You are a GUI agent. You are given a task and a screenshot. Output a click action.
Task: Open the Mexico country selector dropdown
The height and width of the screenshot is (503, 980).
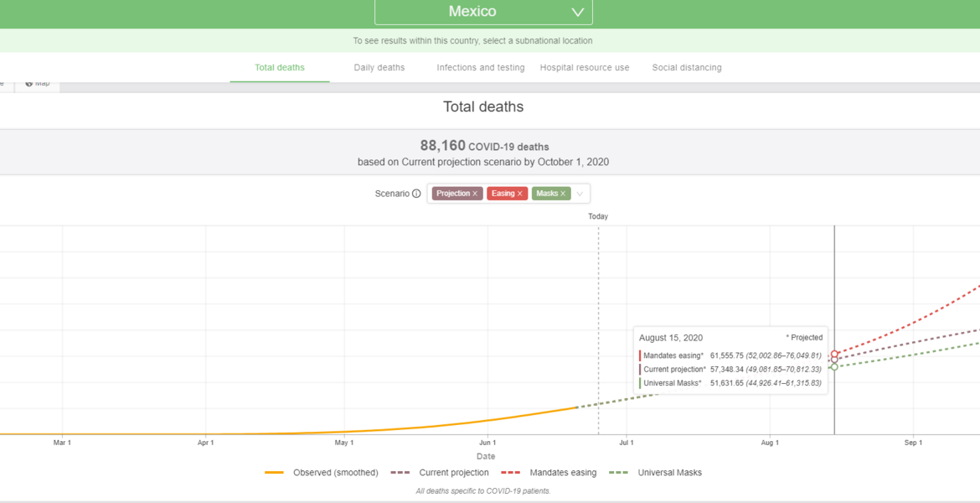[482, 12]
